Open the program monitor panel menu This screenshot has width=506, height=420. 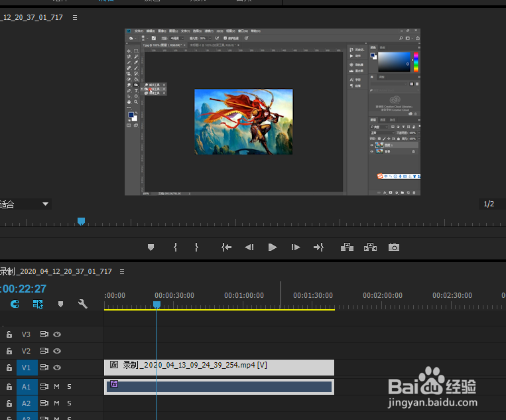(x=75, y=18)
